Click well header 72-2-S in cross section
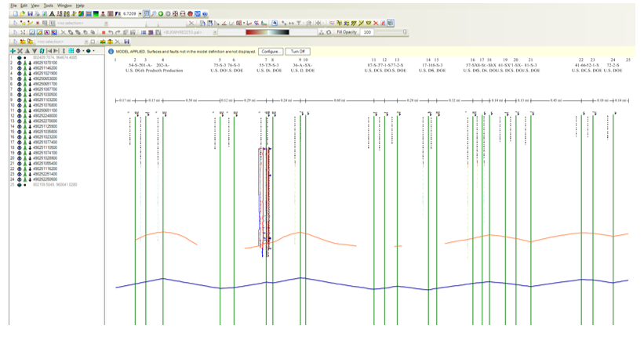The width and height of the screenshot is (644, 340). (x=613, y=65)
